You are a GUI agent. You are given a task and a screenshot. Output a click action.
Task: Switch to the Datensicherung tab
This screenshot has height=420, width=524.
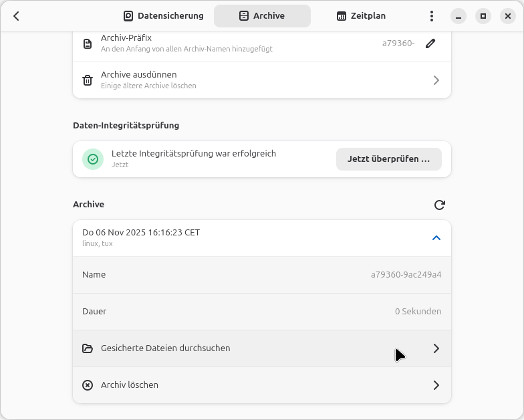(164, 16)
